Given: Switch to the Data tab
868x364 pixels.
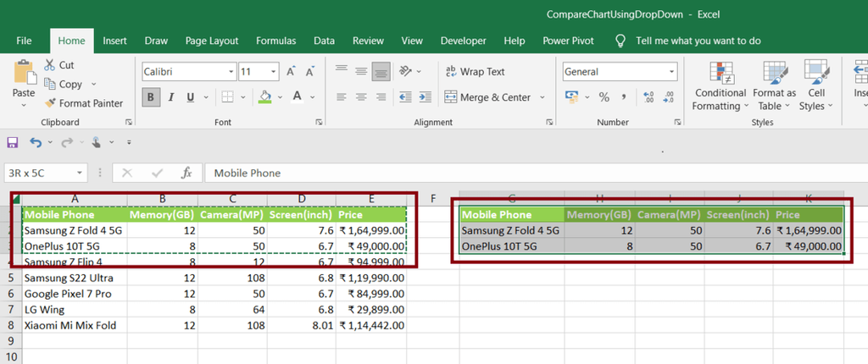Looking at the screenshot, I should coord(324,41).
